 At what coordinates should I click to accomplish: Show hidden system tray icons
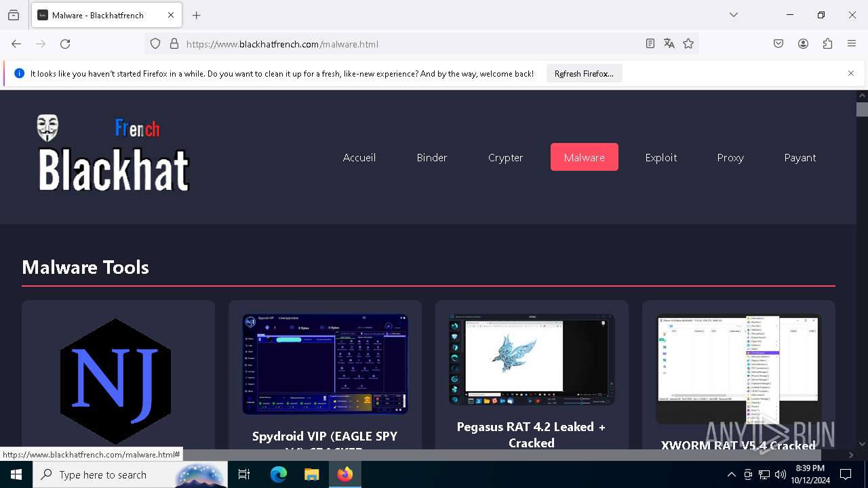point(732,474)
